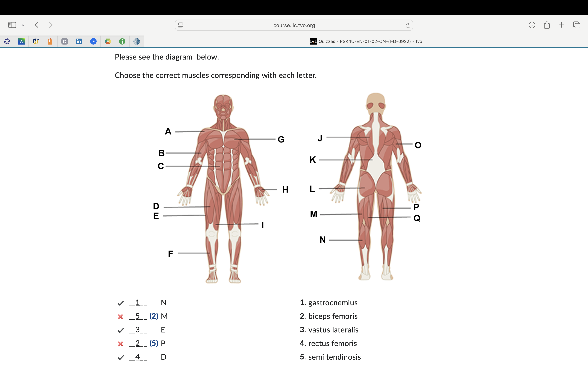
Task: Click label A on the anterior diagram
Action: (168, 131)
